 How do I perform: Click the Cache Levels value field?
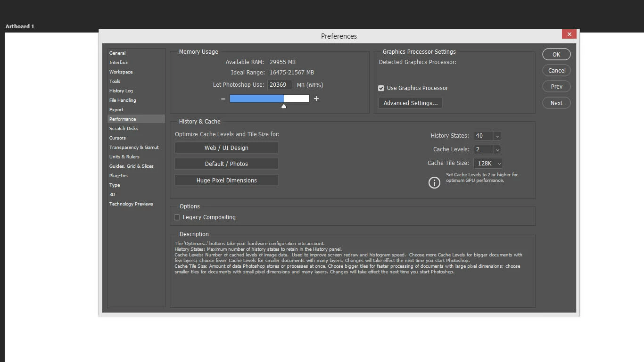(x=484, y=149)
